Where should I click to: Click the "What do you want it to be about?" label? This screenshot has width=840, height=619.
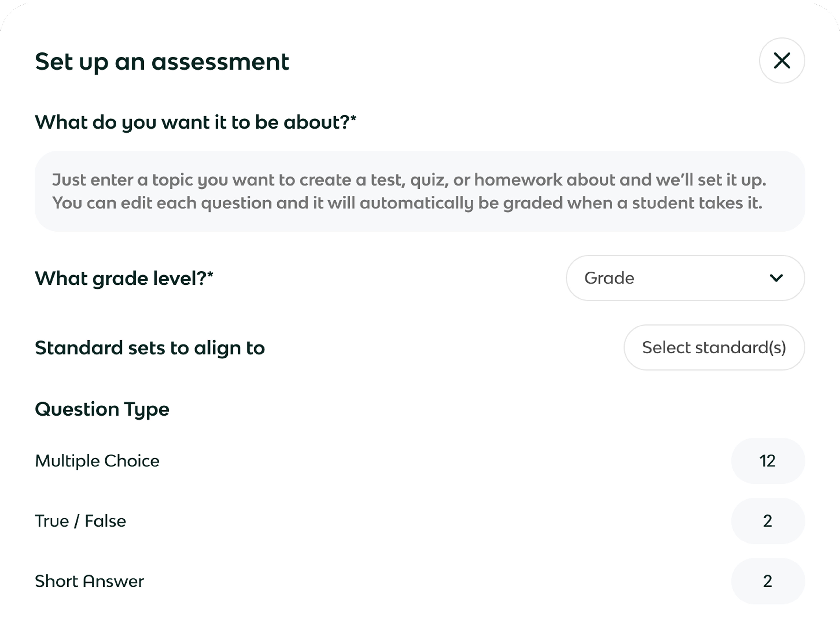click(192, 122)
